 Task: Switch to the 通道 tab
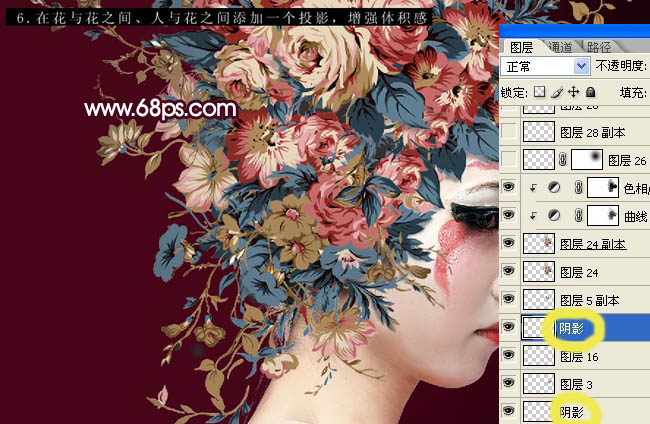click(x=560, y=47)
